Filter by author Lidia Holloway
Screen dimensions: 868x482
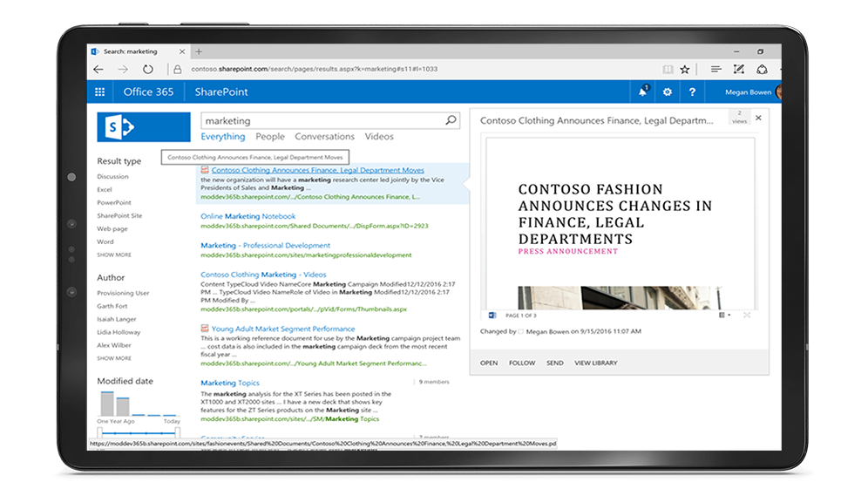pyautogui.click(x=119, y=332)
